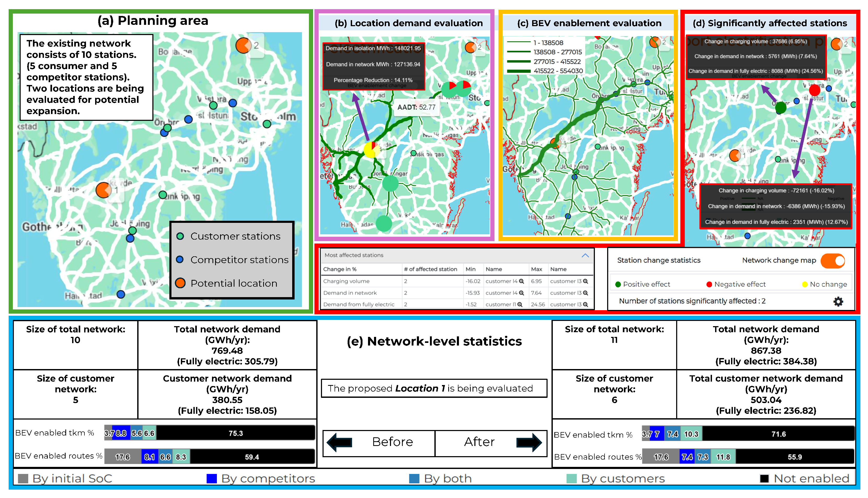Click Station change statistics label

point(659,260)
